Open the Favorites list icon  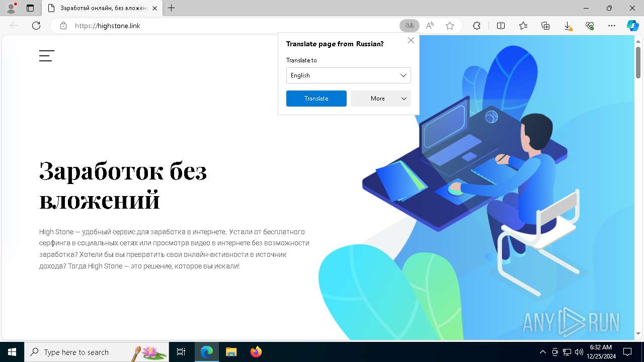(523, 26)
